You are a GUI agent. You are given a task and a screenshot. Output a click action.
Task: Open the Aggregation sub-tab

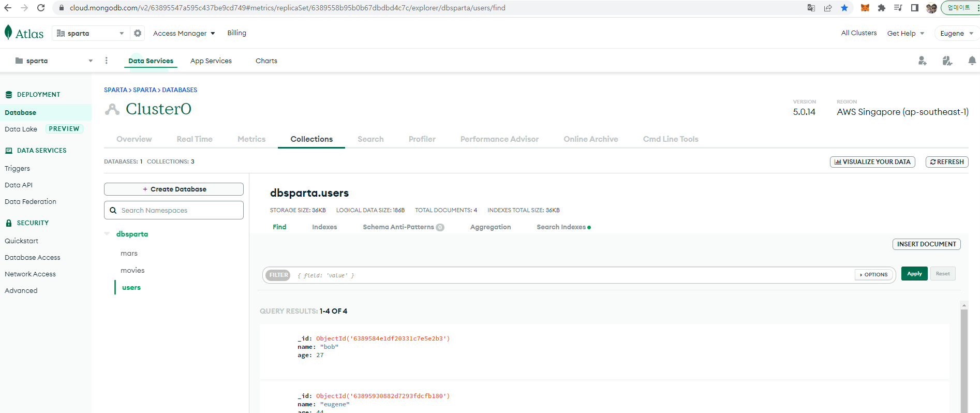point(491,227)
